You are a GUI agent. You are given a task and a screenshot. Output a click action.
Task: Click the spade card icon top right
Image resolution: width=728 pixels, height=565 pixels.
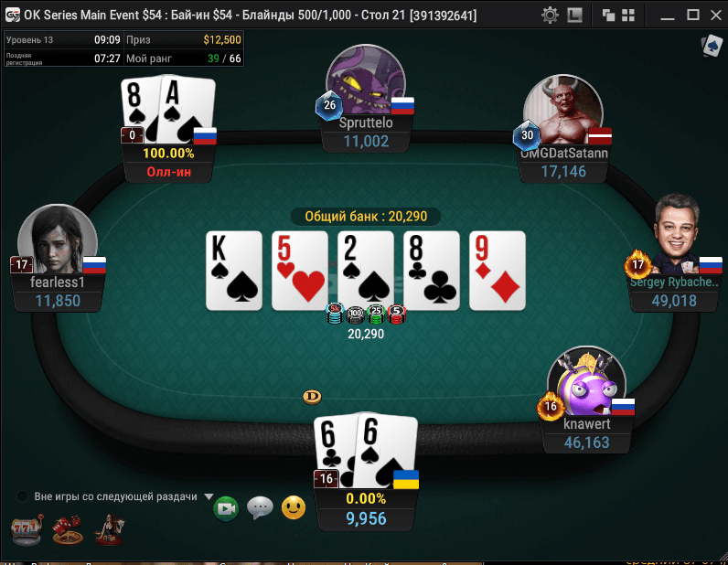click(x=712, y=46)
